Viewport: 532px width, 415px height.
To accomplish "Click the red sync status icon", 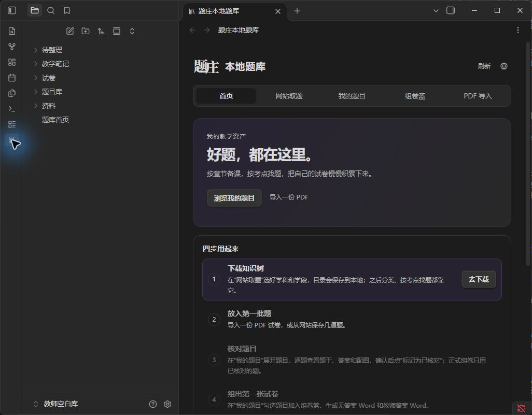I will [521, 409].
